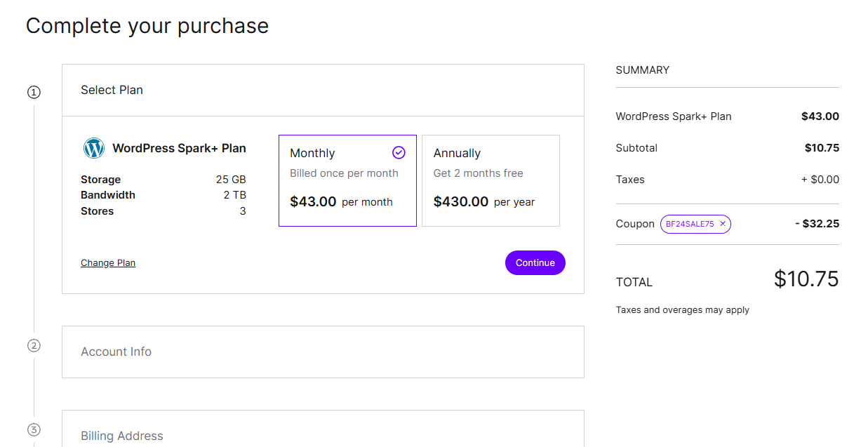
Task: Expand the Account Info section
Action: point(323,352)
